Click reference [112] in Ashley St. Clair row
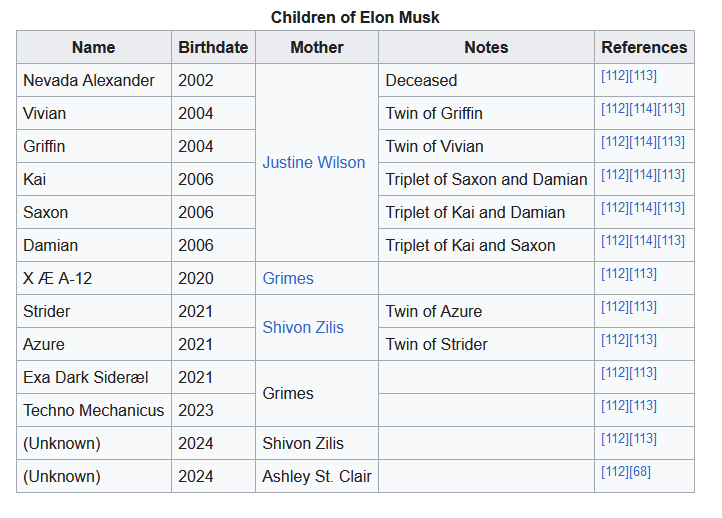The image size is (722, 518). tap(615, 471)
